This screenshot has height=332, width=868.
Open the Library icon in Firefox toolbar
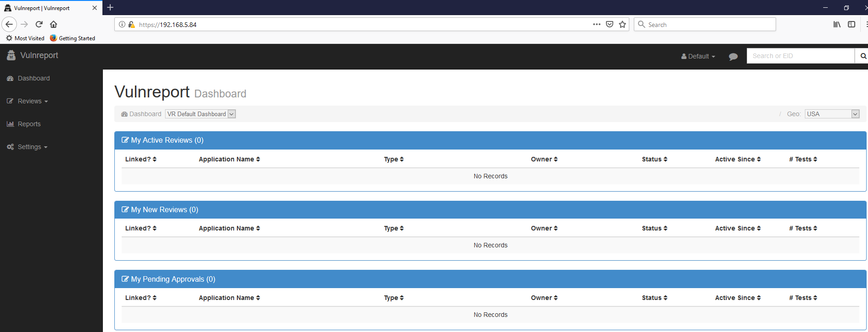pos(837,24)
